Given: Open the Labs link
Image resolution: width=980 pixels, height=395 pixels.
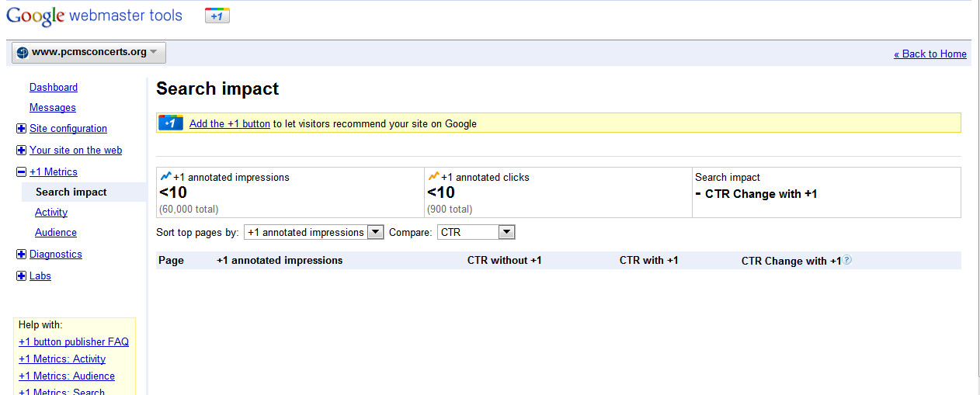Looking at the screenshot, I should point(40,276).
